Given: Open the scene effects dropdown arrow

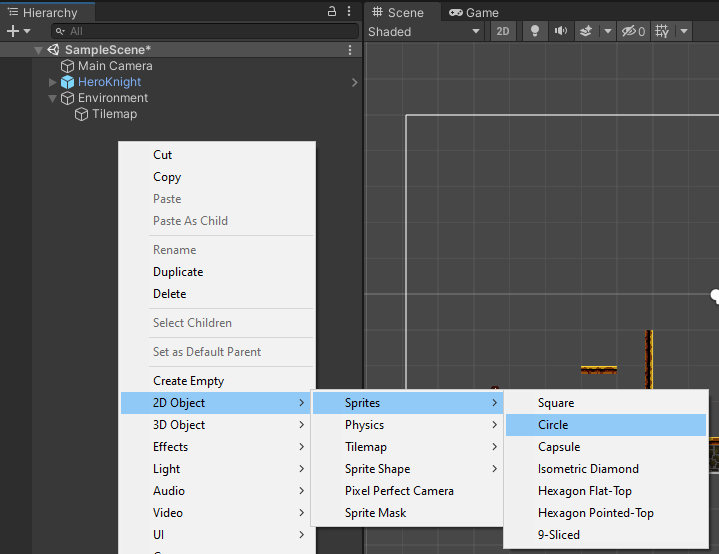Looking at the screenshot, I should [608, 31].
